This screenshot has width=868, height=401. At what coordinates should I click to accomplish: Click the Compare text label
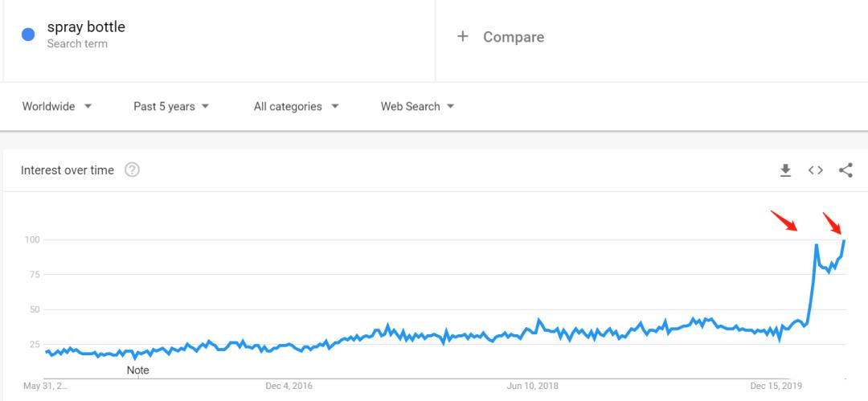pyautogui.click(x=514, y=37)
